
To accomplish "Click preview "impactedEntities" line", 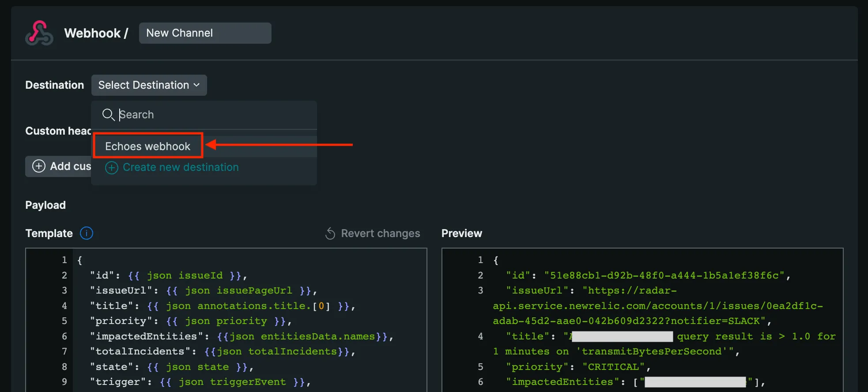I will [x=636, y=382].
